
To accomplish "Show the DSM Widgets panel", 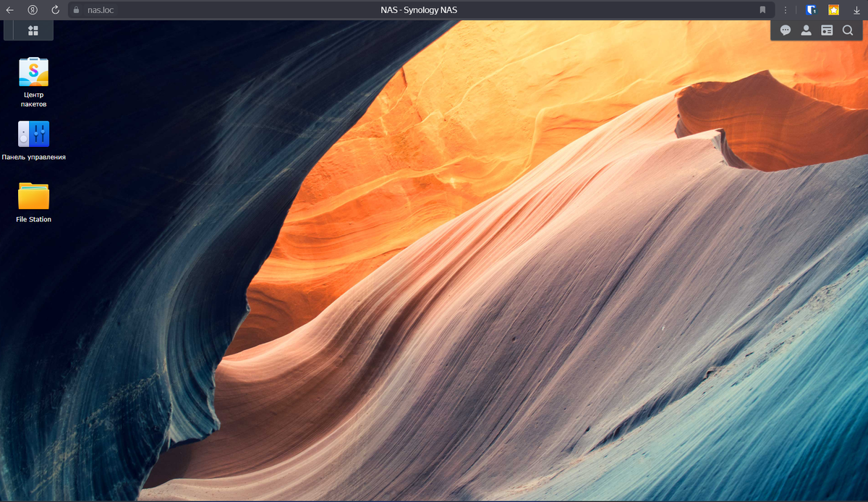I will click(x=827, y=30).
